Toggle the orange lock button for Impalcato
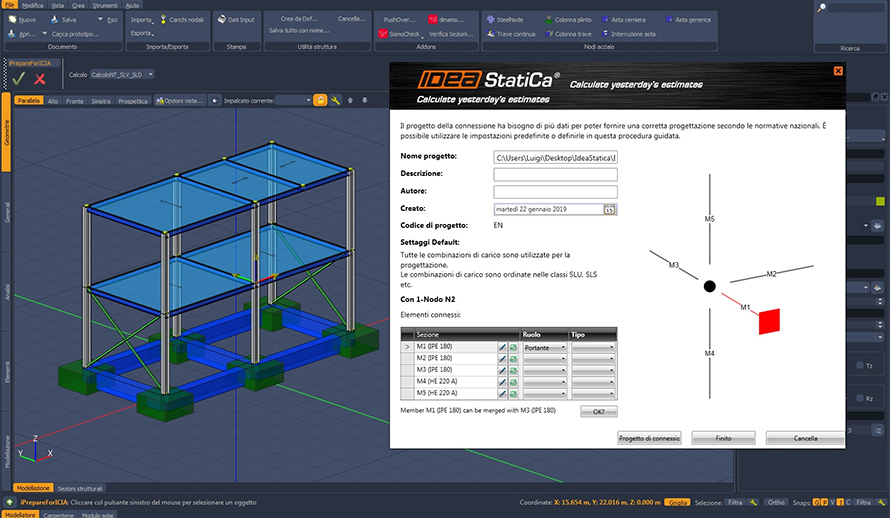Image resolution: width=890 pixels, height=518 pixels. pos(320,100)
